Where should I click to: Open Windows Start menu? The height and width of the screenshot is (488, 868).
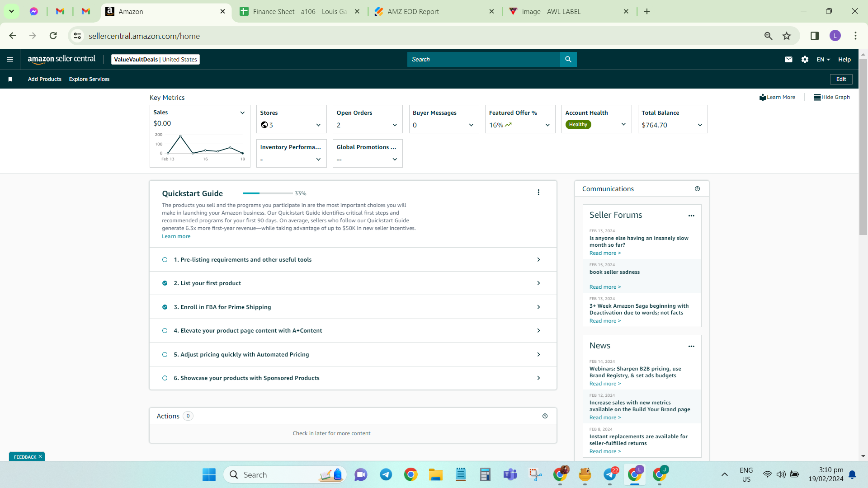[x=209, y=475]
